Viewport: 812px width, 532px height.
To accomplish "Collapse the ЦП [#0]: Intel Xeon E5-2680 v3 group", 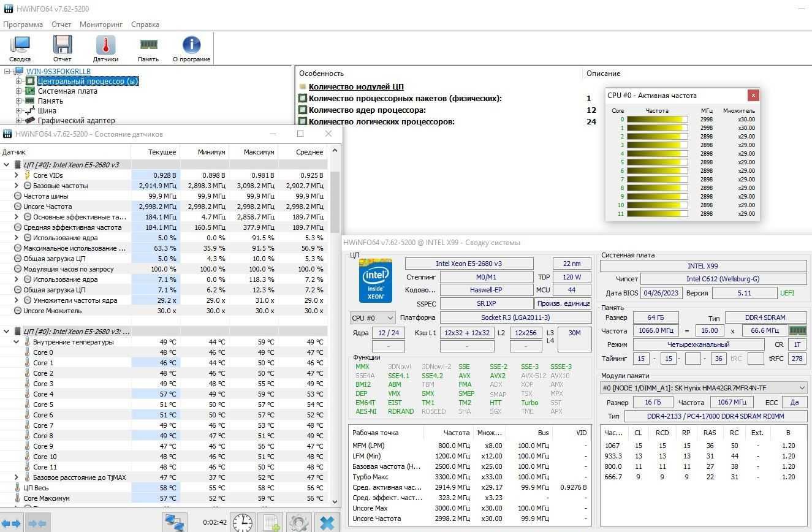I will (x=7, y=165).
